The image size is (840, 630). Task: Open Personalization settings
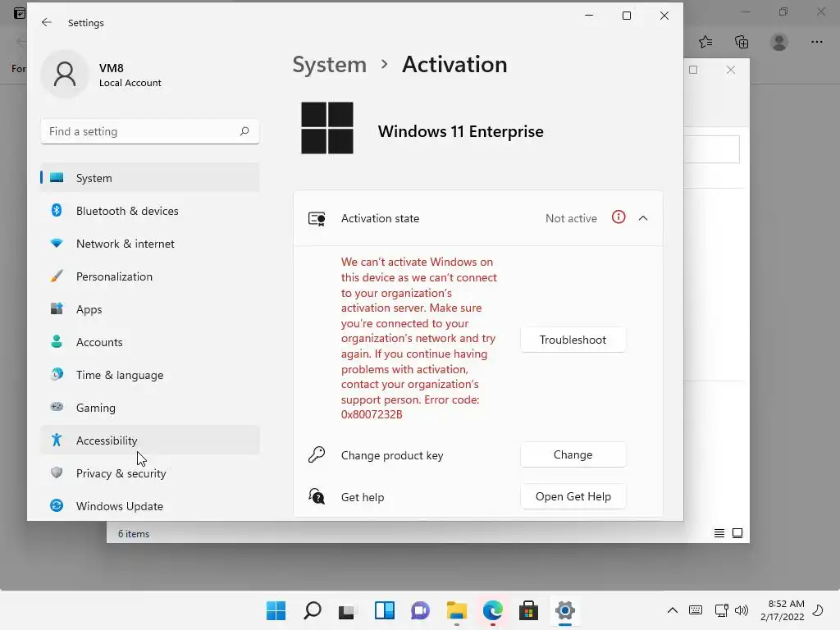click(150, 276)
